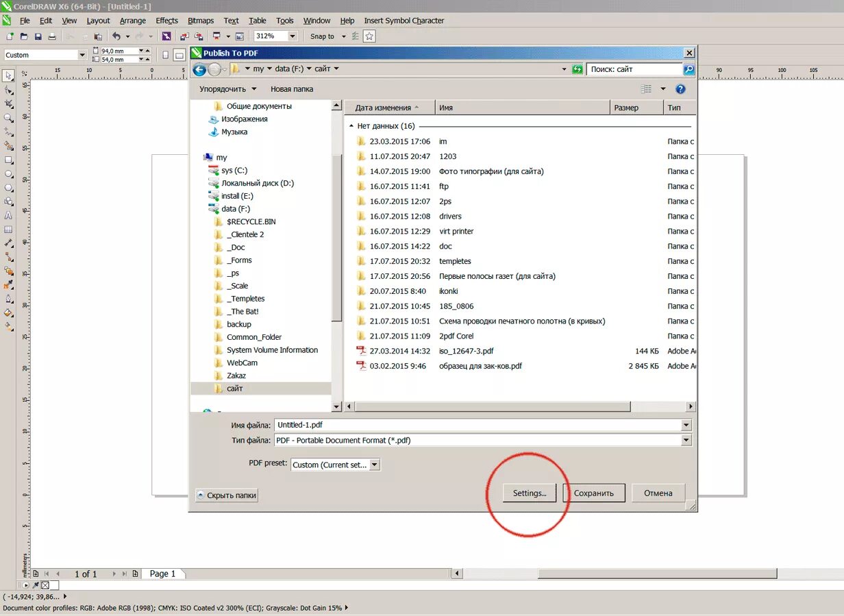Open Bitmaps menu
This screenshot has width=844, height=616.
[201, 21]
